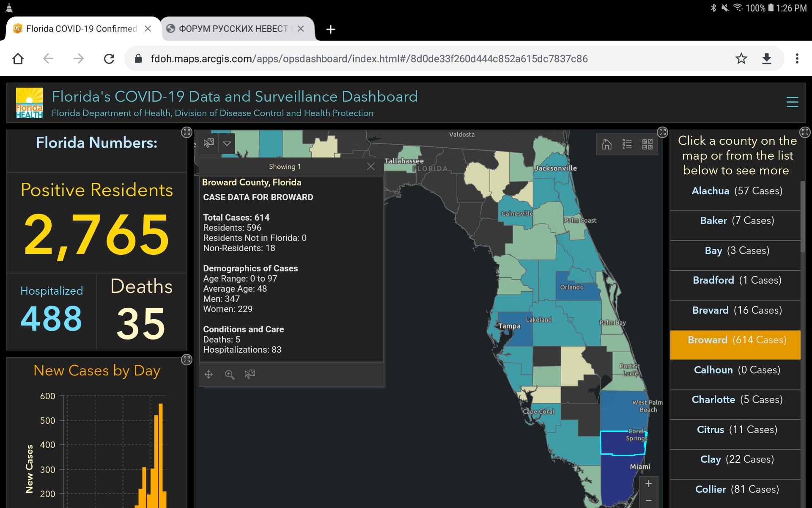Open the dashboard hamburger menu
The image size is (812, 508).
(x=792, y=102)
